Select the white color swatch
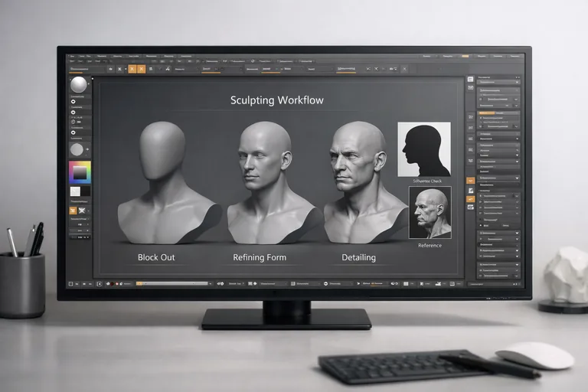Image resolution: width=588 pixels, height=392 pixels. click(75, 191)
